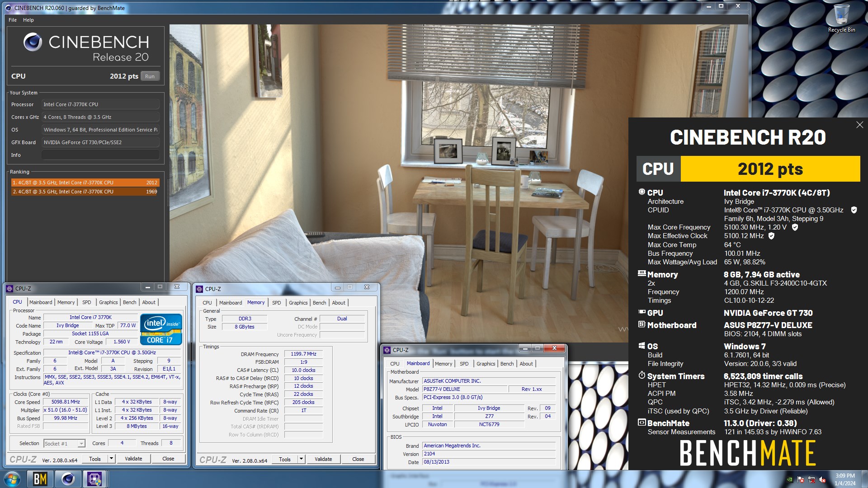Click Close button in CPU-Z Memory window
This screenshot has height=488, width=868.
[358, 459]
